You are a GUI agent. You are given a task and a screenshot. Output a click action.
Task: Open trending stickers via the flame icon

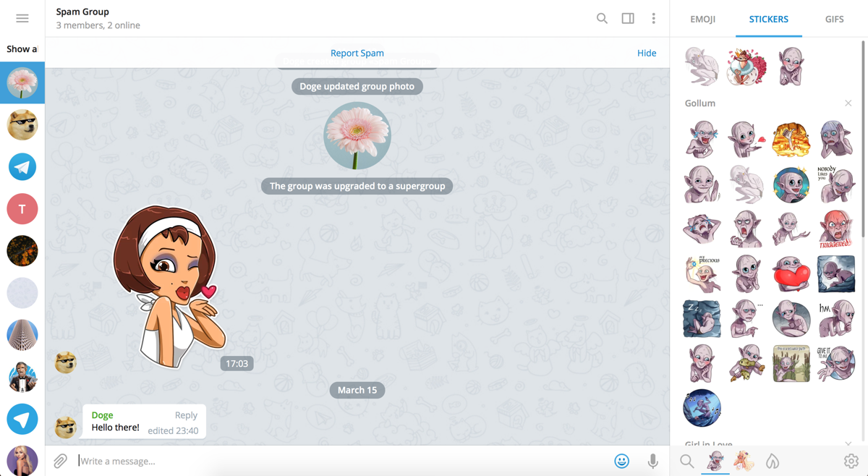(773, 460)
